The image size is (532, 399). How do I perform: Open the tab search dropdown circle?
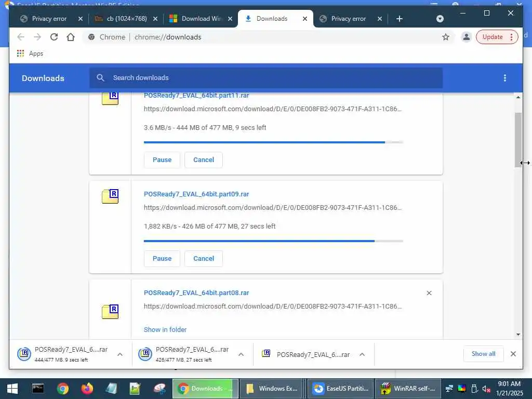(x=440, y=19)
